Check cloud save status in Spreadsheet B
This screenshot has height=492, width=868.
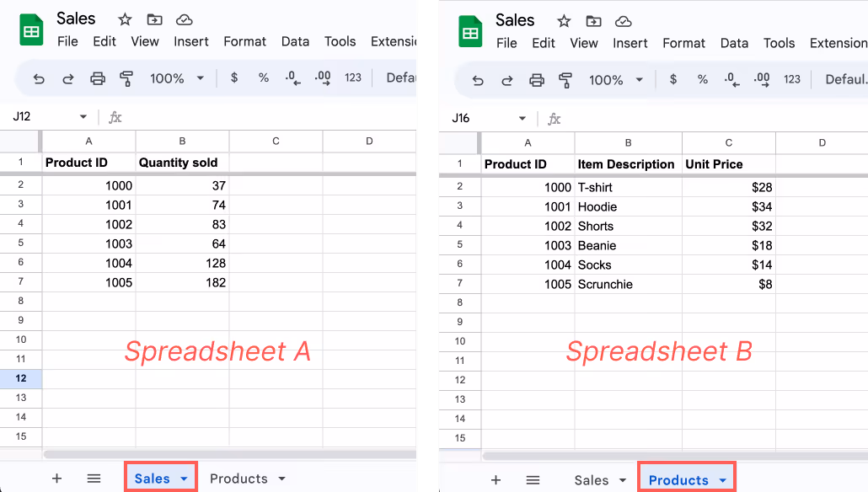(623, 22)
